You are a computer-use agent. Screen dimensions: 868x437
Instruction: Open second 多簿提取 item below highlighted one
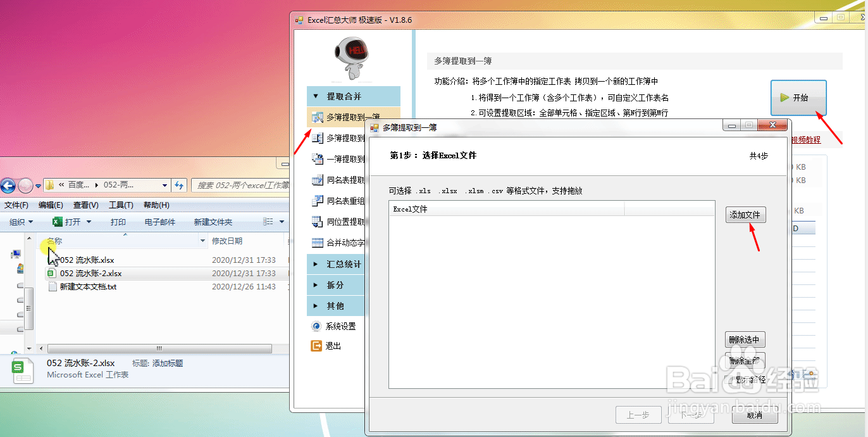[338, 138]
